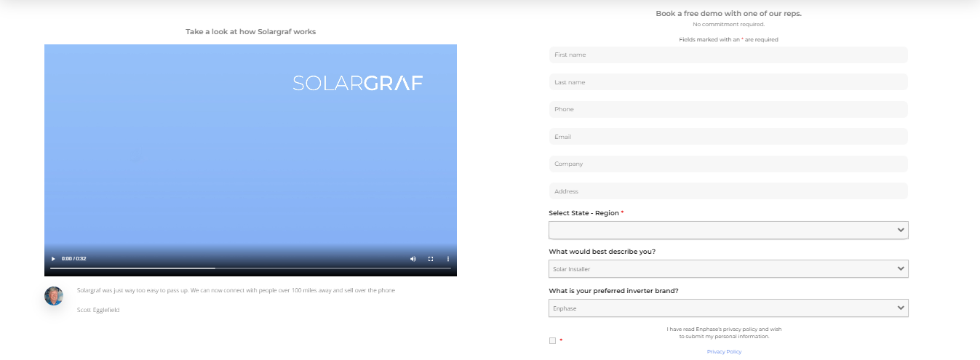Image resolution: width=980 pixels, height=360 pixels.
Task: Click the Company input field
Action: tap(728, 164)
